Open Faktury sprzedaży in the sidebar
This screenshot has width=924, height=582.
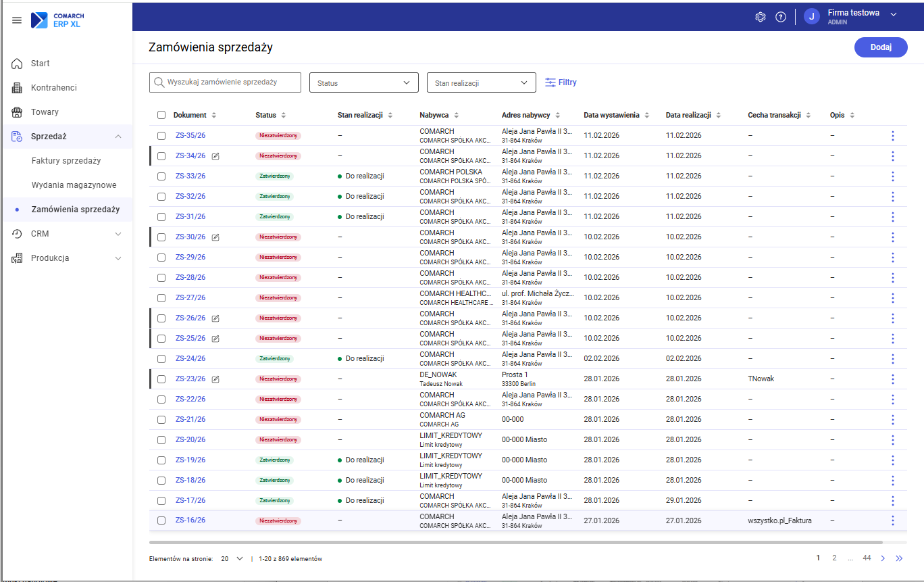66,161
